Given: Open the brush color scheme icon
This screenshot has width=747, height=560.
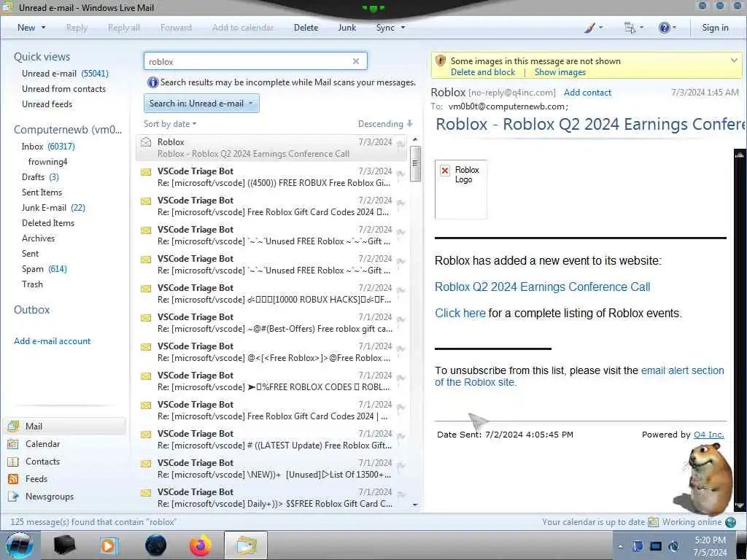Looking at the screenshot, I should [x=589, y=28].
